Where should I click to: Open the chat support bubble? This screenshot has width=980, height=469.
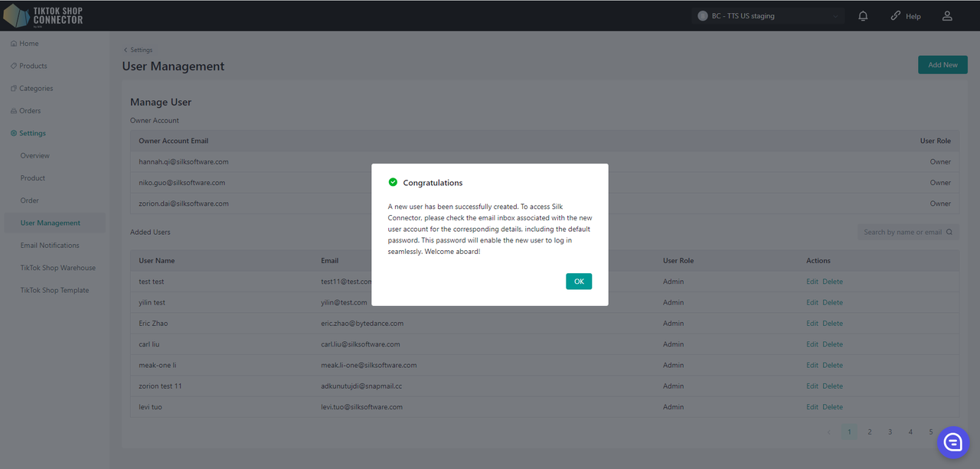(x=953, y=442)
